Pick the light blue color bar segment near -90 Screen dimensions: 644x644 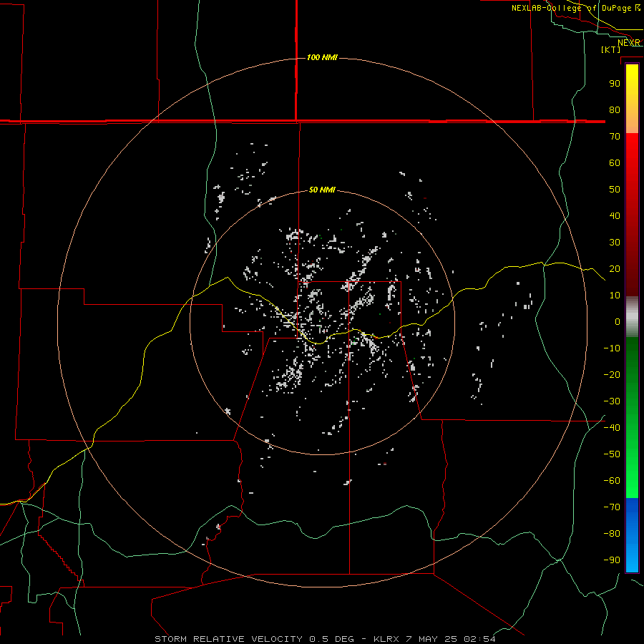[632, 559]
